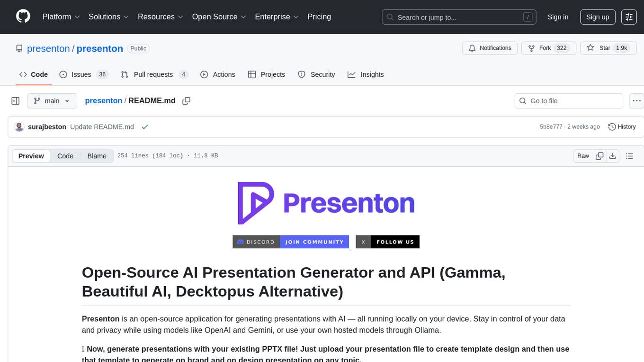
Task: Expand the Solutions menu
Action: tap(108, 17)
